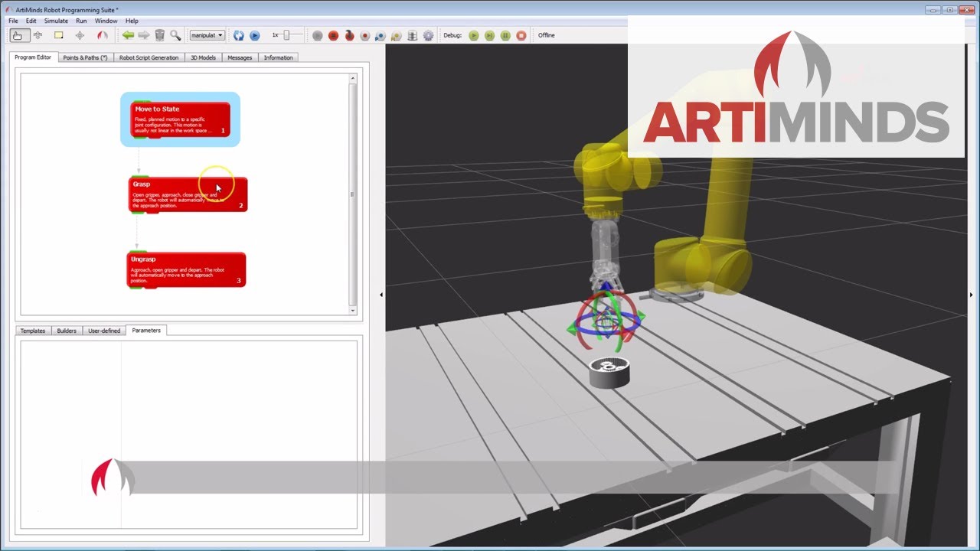Click the red stop circle icon
Viewport: 980px width, 551px height.
(334, 35)
